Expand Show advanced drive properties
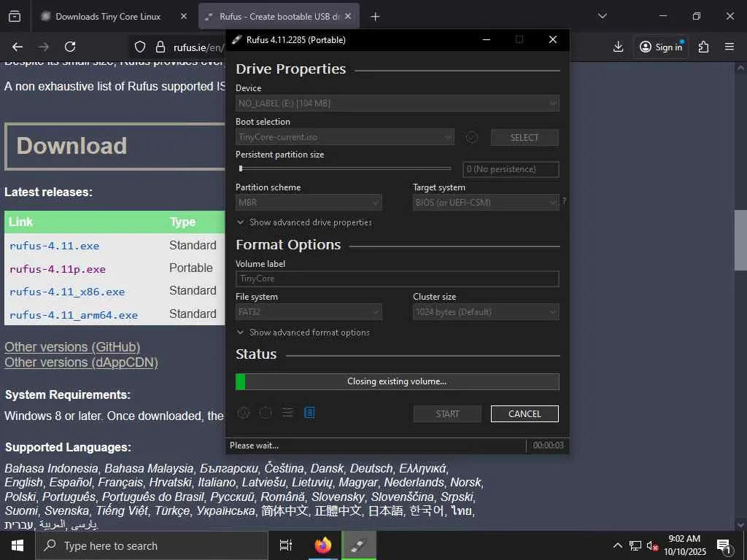The height and width of the screenshot is (560, 747). 305,222
